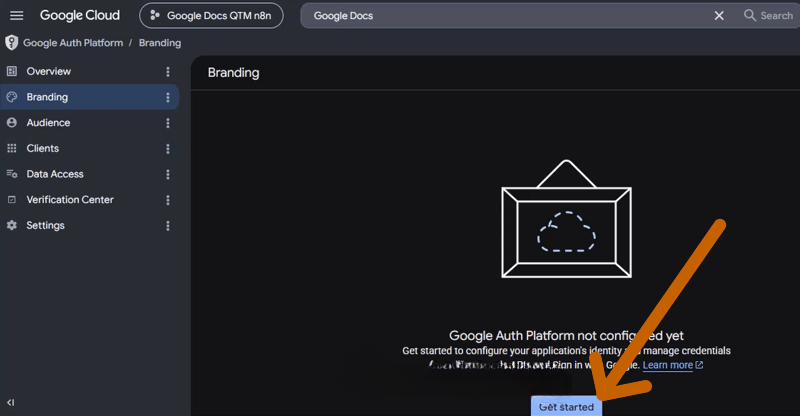Click 'Google Auth Platform not configured yet' text
800x416 pixels.
566,335
